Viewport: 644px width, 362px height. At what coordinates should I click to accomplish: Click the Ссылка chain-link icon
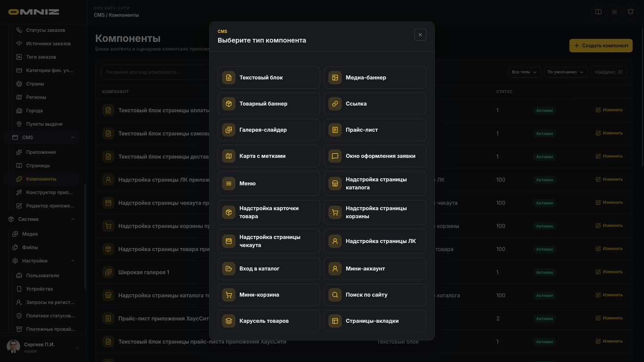[335, 104]
